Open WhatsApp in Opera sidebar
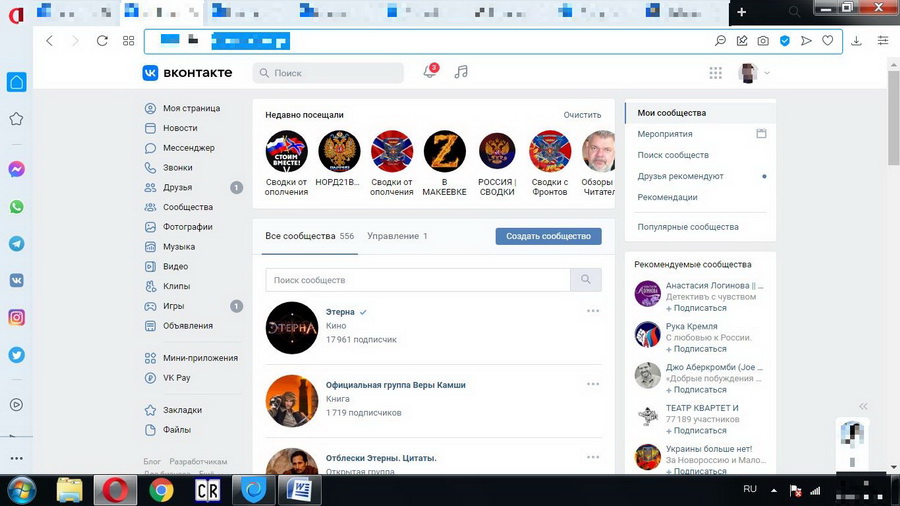This screenshot has width=900, height=506. coord(16,207)
